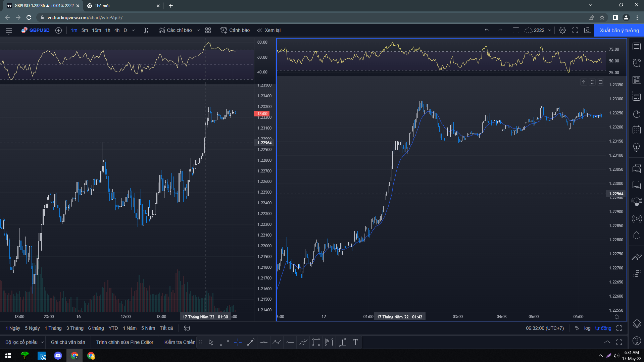The image size is (644, 362).
Task: Open the candle chart type selector
Action: (146, 30)
